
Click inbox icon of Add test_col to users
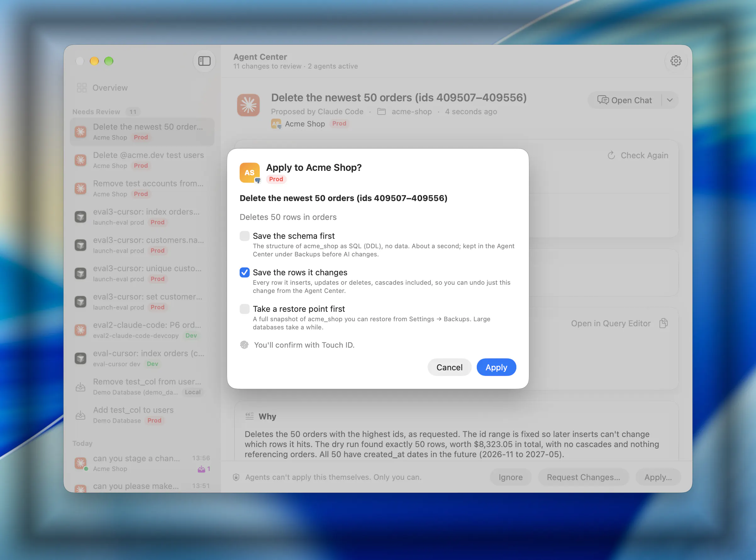pos(81,415)
